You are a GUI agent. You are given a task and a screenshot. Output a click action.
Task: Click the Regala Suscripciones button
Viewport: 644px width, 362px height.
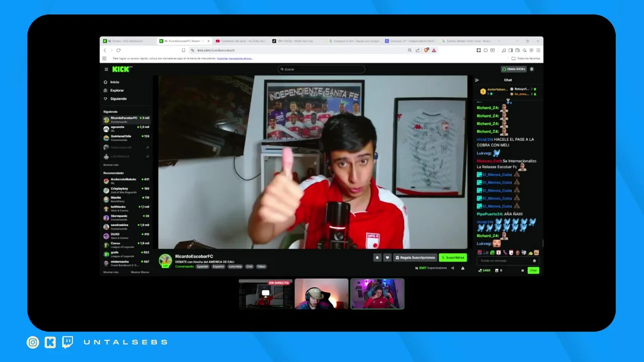(x=415, y=257)
